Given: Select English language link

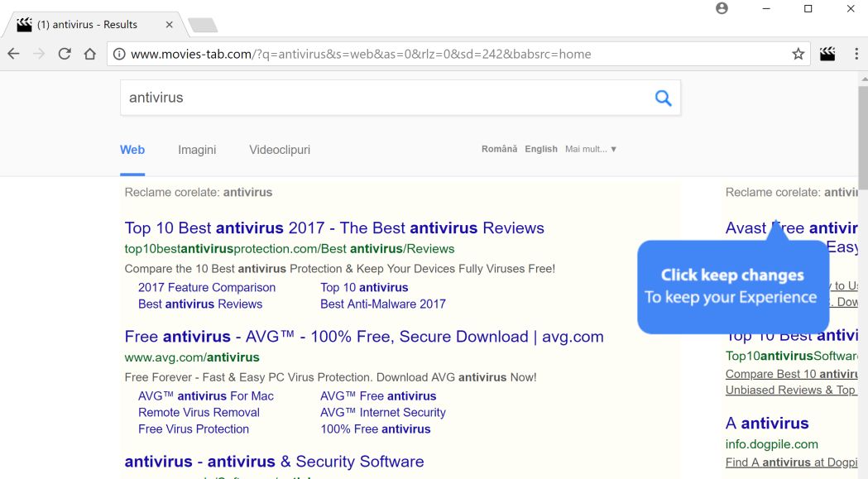Looking at the screenshot, I should pos(541,149).
